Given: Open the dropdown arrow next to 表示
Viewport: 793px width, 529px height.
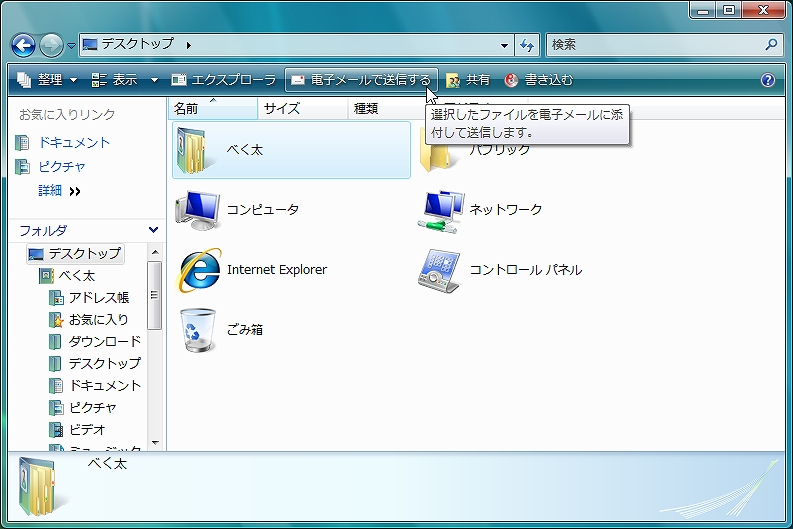Looking at the screenshot, I should pos(154,80).
